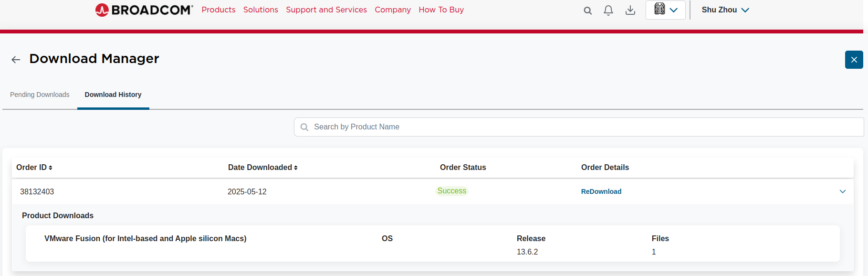The width and height of the screenshot is (868, 276).
Task: Collapse order 38132403 details chevron
Action: (842, 191)
